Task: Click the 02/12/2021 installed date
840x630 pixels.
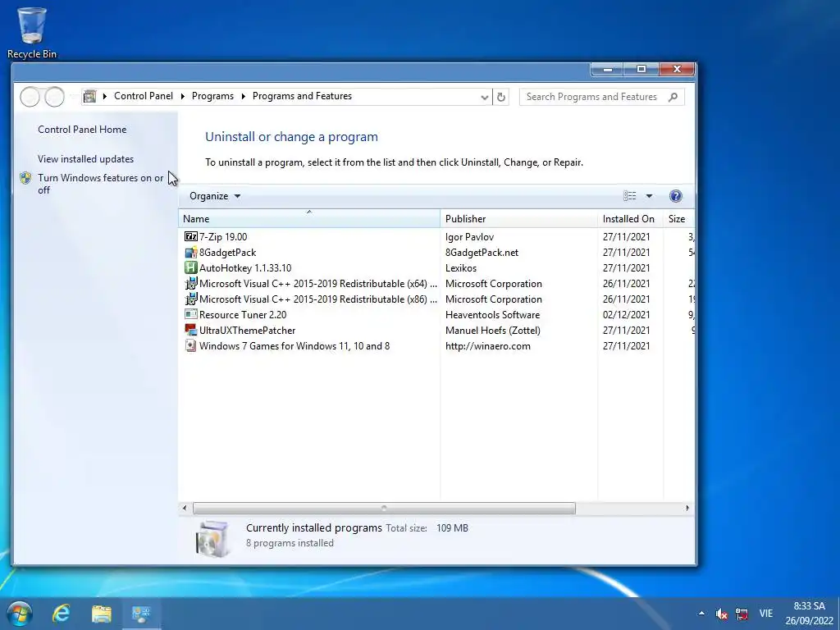Action: (626, 314)
